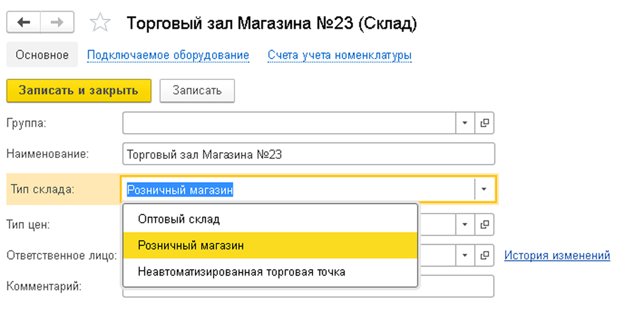The image size is (644, 312).
Task: Open Тип цен selection form icon
Action: pyautogui.click(x=485, y=224)
